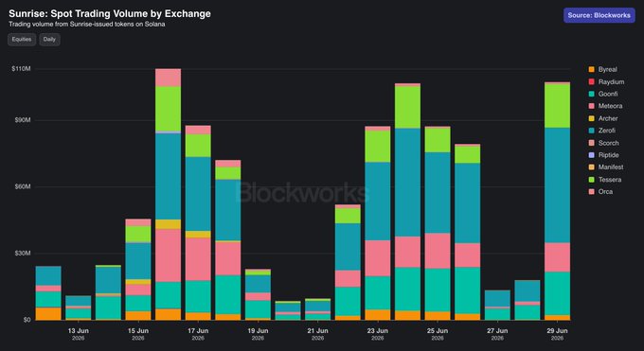Toggle the Zerofi legend entry
Screen dimensions: 644x351
(601, 131)
